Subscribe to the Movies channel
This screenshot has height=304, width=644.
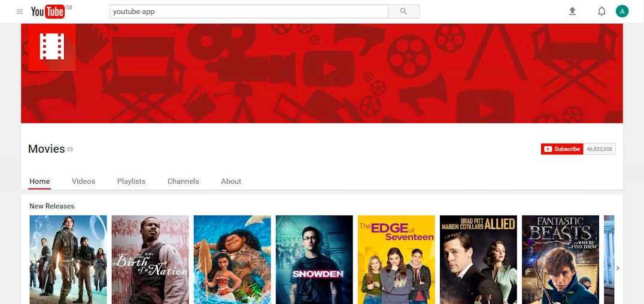[x=562, y=149]
